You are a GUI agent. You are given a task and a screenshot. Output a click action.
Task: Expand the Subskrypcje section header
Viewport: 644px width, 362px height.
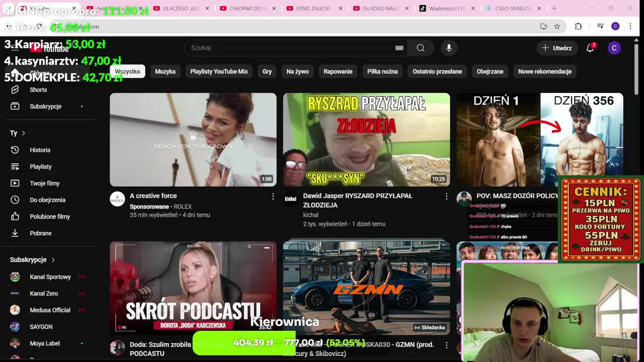point(33,259)
